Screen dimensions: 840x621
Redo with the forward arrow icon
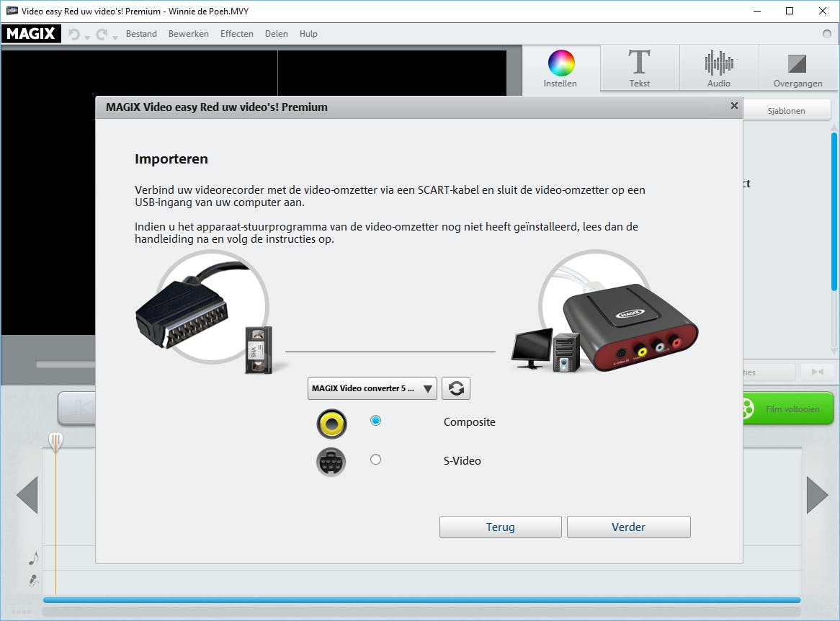[x=102, y=35]
